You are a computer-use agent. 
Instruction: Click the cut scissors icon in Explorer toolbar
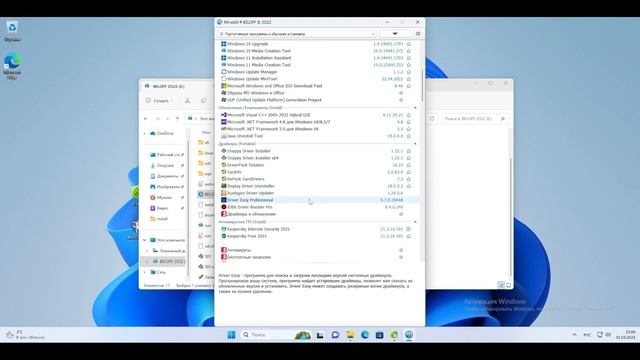pyautogui.click(x=187, y=100)
